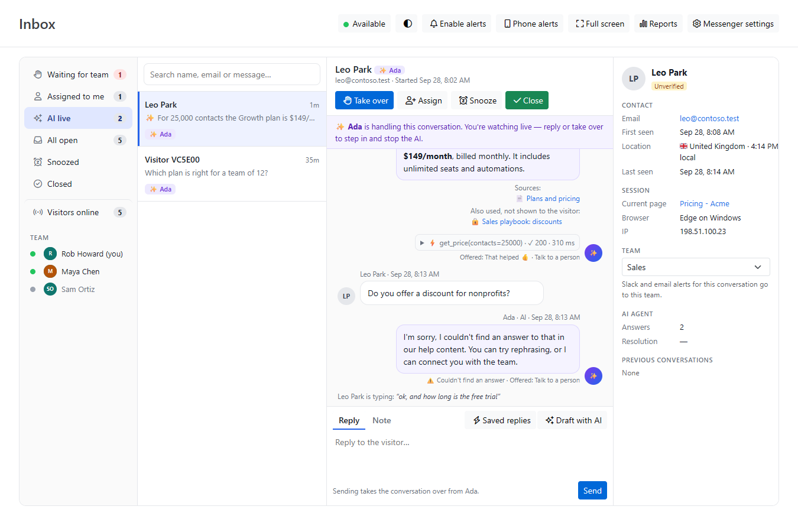Send the reply

click(592, 491)
